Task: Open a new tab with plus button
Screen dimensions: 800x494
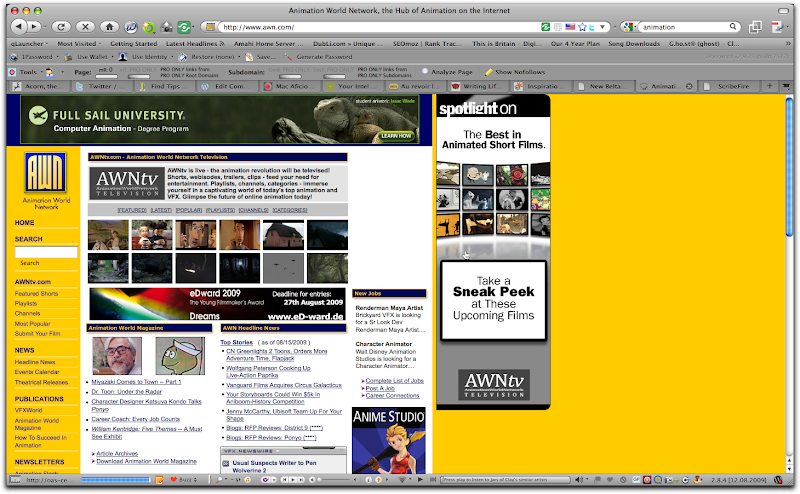Action: pyautogui.click(x=769, y=86)
